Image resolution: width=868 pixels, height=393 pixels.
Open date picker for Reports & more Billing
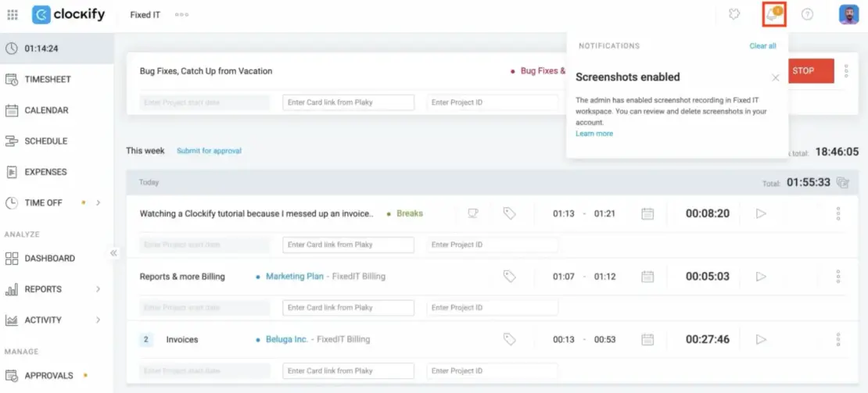647,277
